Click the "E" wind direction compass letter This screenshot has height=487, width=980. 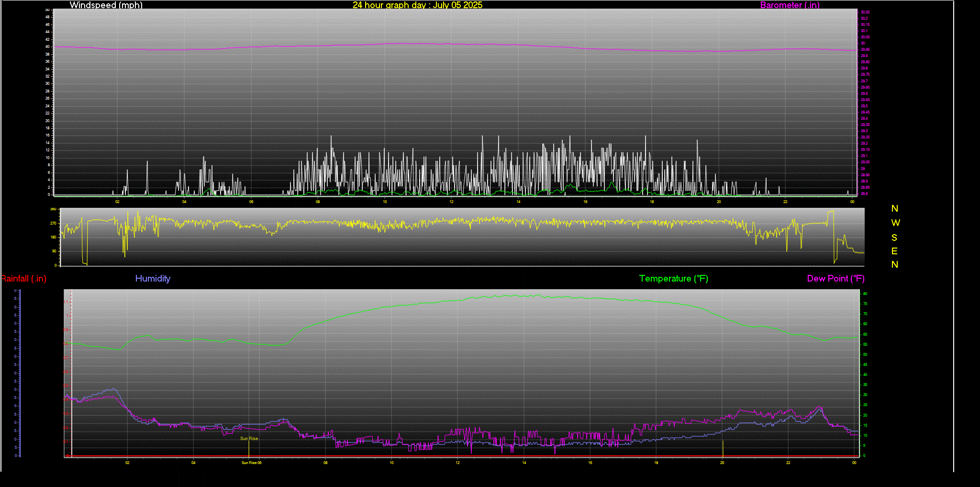pyautogui.click(x=894, y=251)
